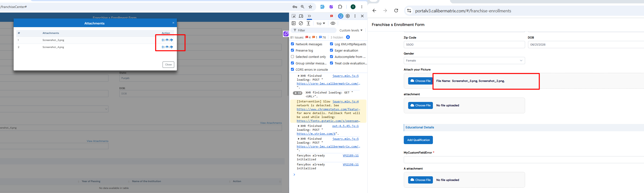Open DevTools settings gear
The height and width of the screenshot is (193, 644).
(348, 16)
